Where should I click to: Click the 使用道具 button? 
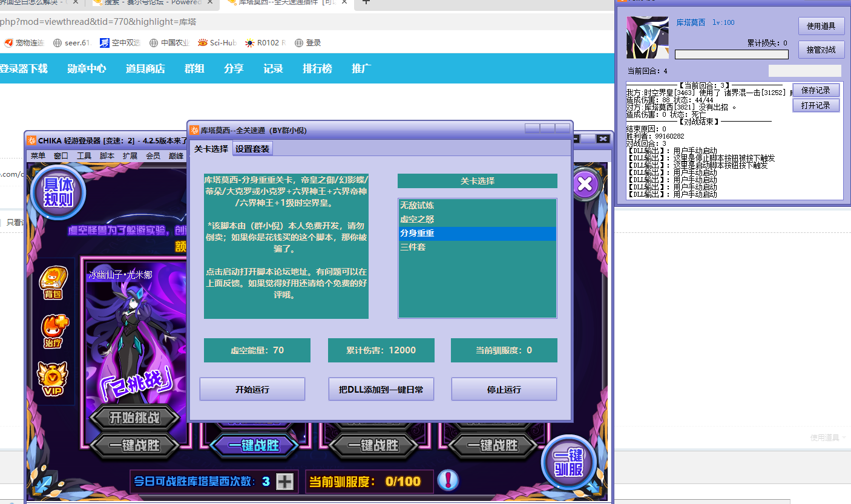point(821,26)
